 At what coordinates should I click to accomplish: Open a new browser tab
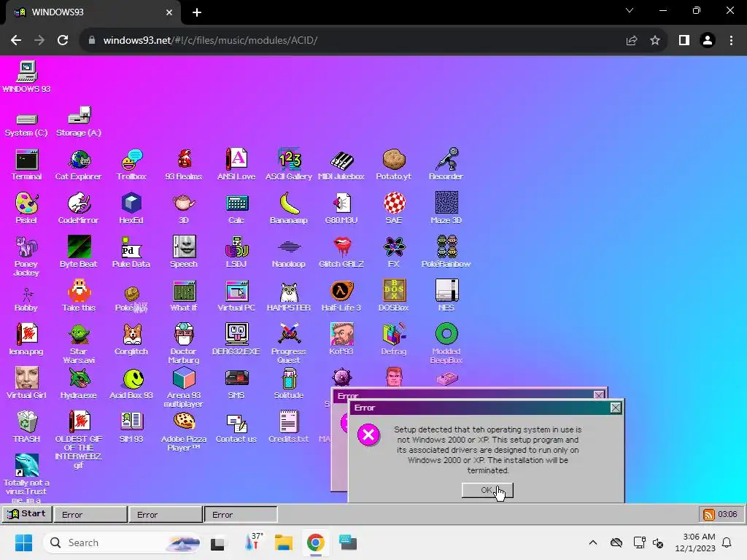[x=197, y=12]
